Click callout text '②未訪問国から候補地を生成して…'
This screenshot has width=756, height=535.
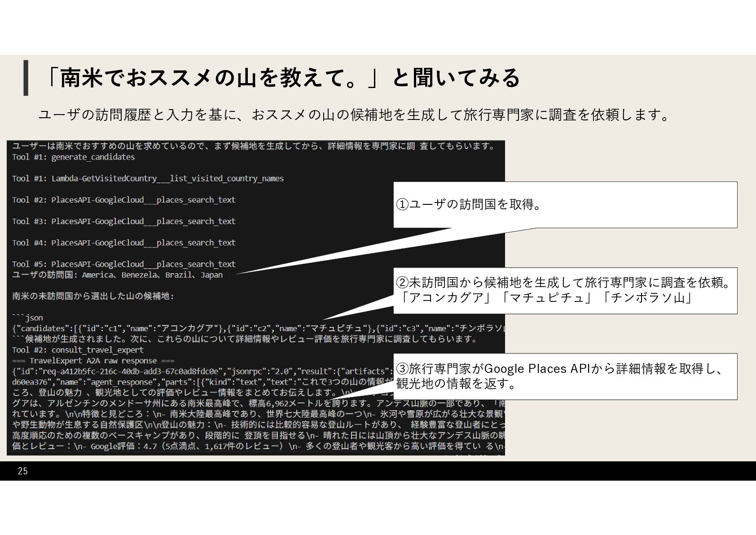pos(565,283)
